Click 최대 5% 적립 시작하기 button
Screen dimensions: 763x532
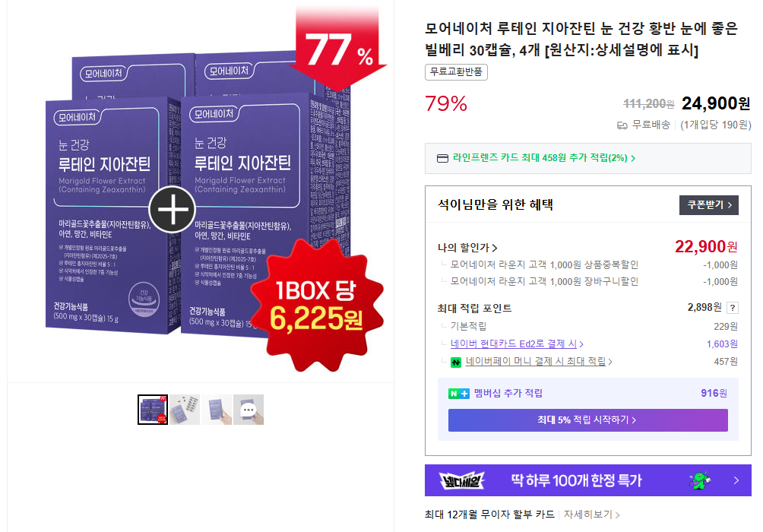[587, 420]
